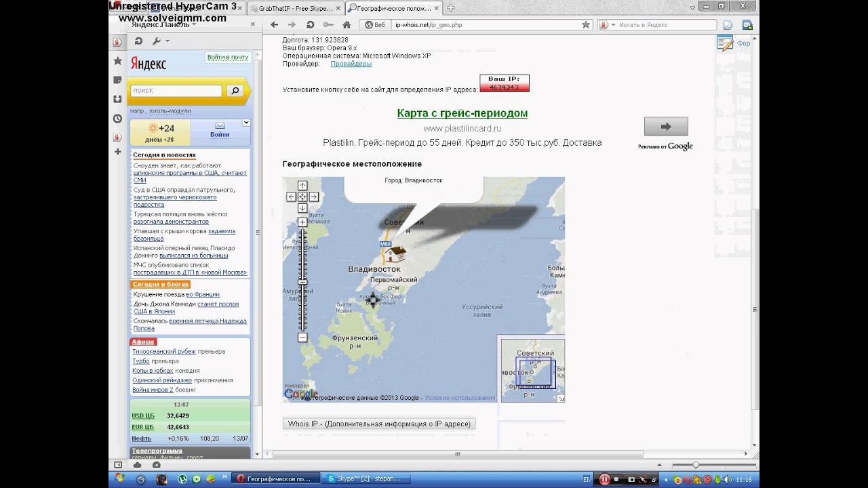Go to the home page
868x488 pixels.
pyautogui.click(x=346, y=24)
